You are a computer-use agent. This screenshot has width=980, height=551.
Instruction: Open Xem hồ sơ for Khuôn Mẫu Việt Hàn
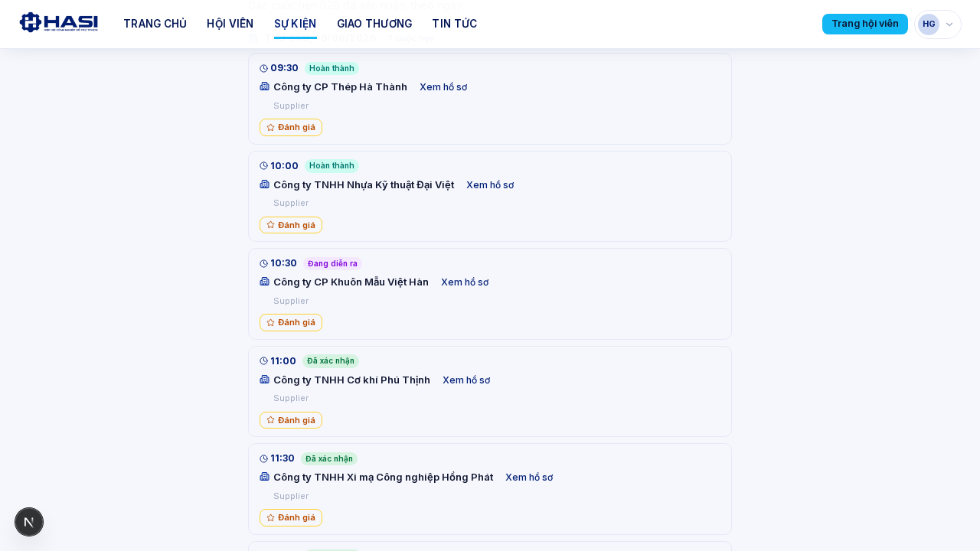(465, 282)
